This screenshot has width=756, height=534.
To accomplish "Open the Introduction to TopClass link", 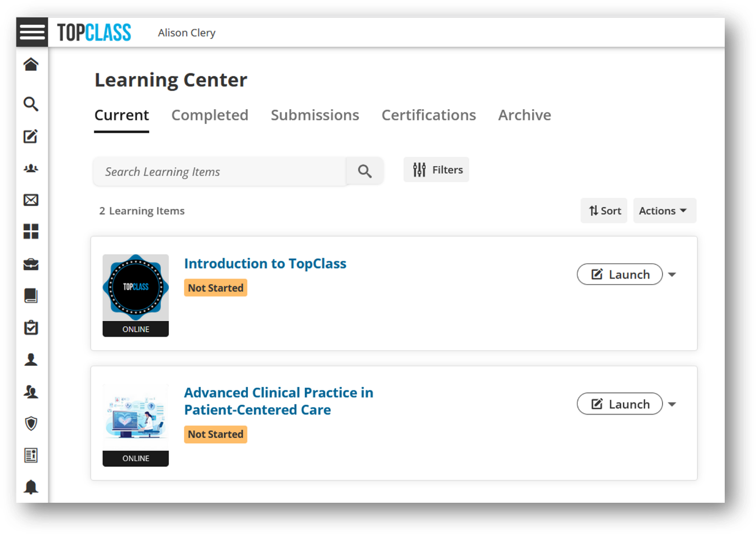I will tap(266, 264).
